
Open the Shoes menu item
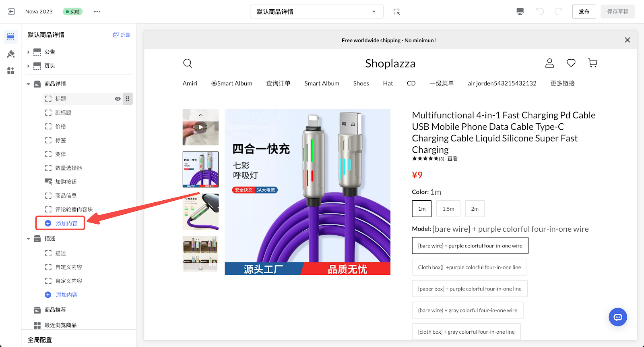click(x=361, y=83)
